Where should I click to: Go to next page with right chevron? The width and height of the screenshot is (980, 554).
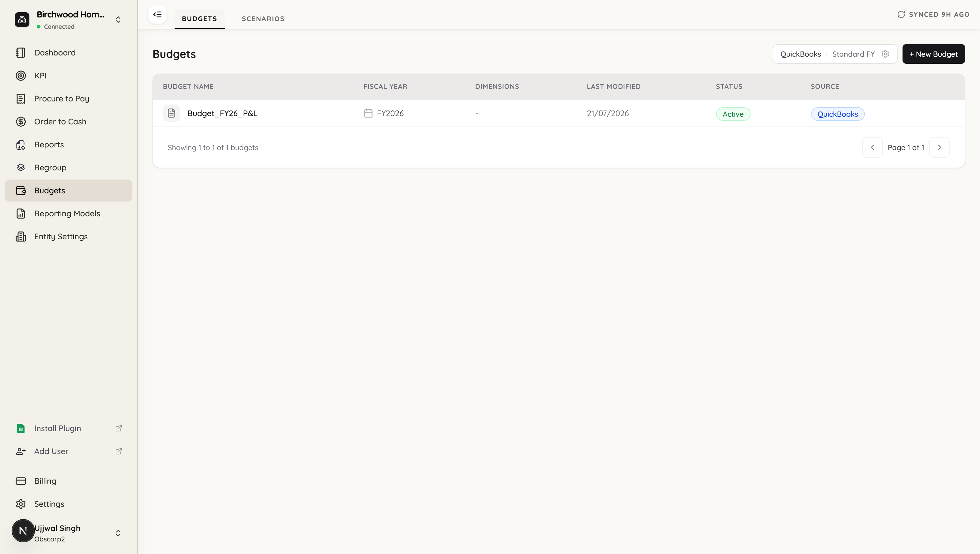click(939, 147)
